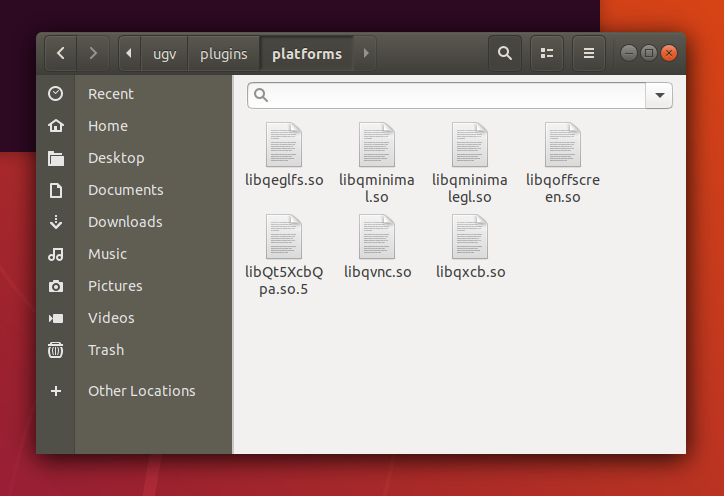Open the hamburger menu button
The image size is (724, 496).
[x=589, y=54]
